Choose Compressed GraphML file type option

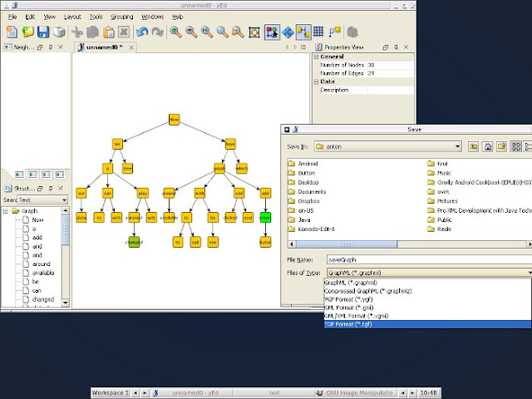click(427, 291)
